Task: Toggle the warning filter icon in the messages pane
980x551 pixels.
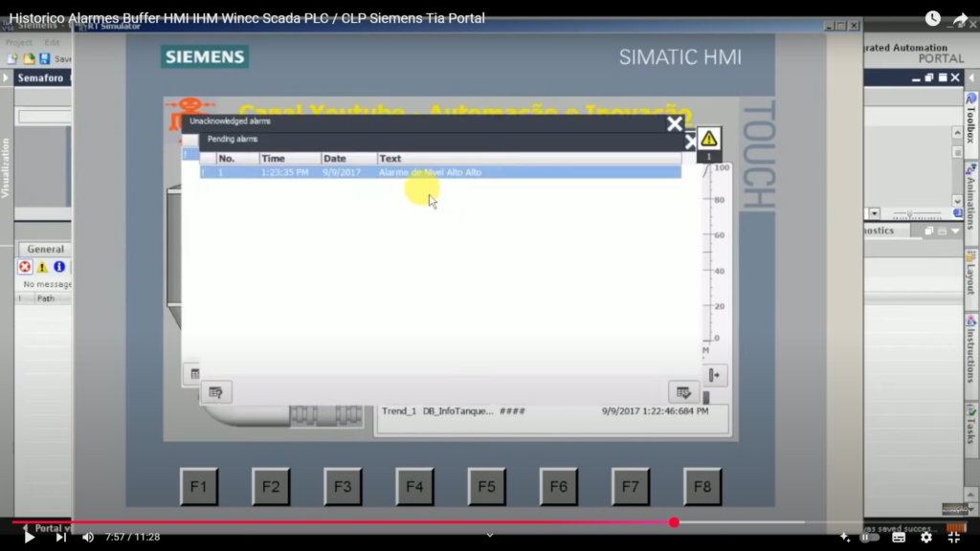Action: pyautogui.click(x=42, y=268)
